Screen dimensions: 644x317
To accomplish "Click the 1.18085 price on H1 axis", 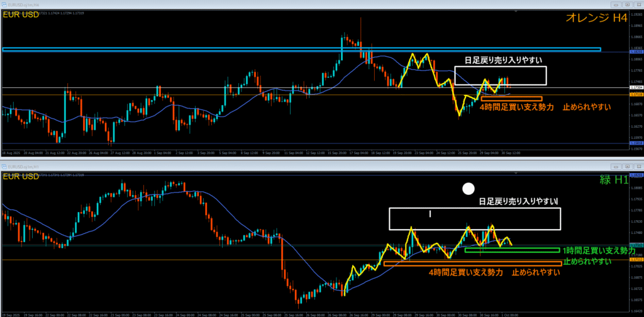I will click(635, 189).
